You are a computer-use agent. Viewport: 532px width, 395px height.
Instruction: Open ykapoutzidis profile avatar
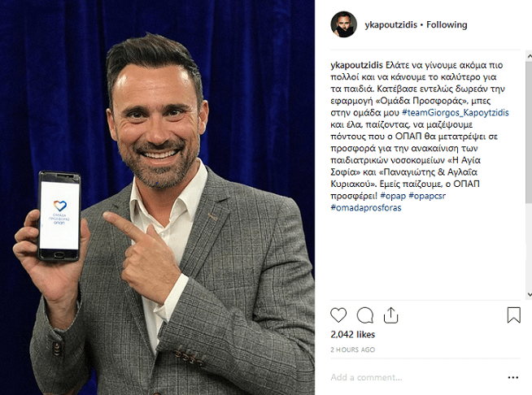(x=344, y=24)
